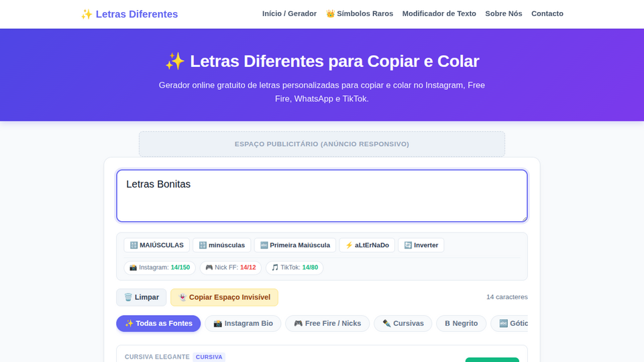This screenshot has height=362, width=644.
Task: Focus the text input containing Letras Bonitas
Action: point(322,196)
